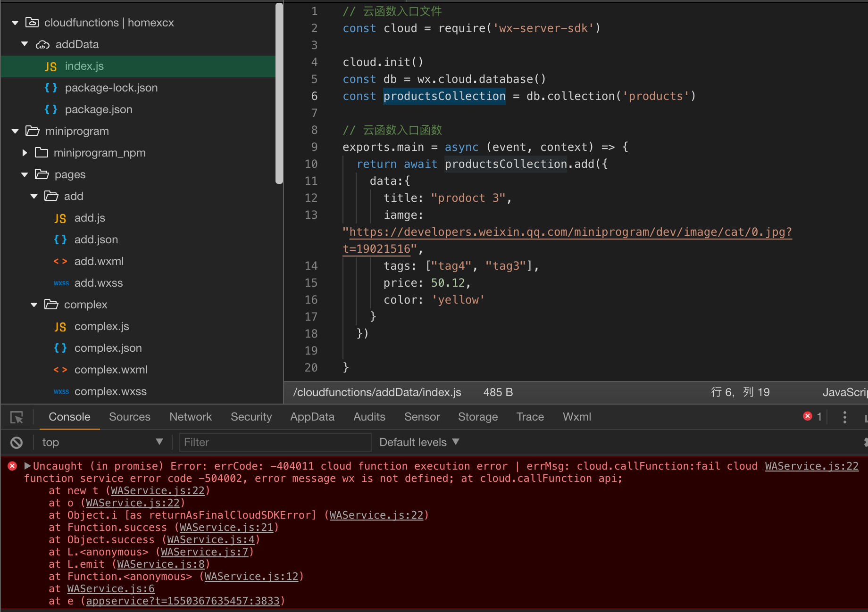Image resolution: width=868 pixels, height=612 pixels.
Task: Switch to the Sources tab
Action: pos(130,417)
